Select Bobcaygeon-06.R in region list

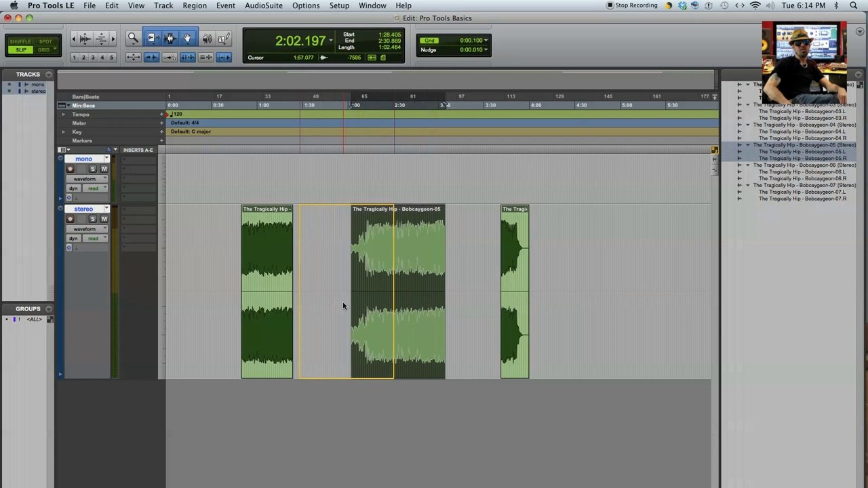(802, 178)
